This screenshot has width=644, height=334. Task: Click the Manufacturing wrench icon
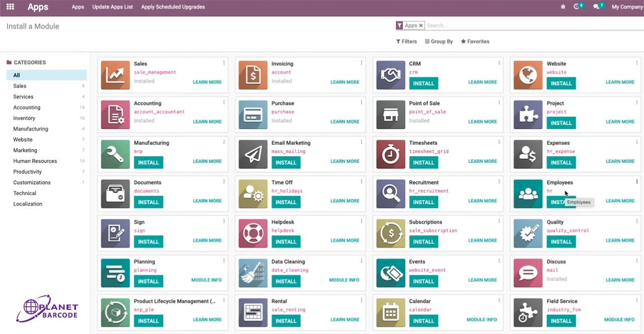(115, 154)
